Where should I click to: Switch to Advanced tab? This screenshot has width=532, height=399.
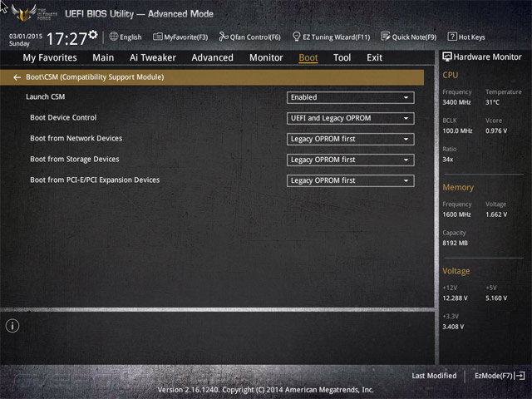(x=213, y=57)
